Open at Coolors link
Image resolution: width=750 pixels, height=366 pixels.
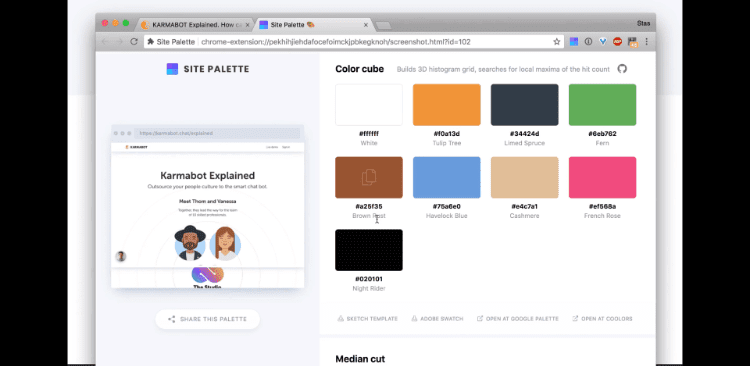pyautogui.click(x=602, y=319)
